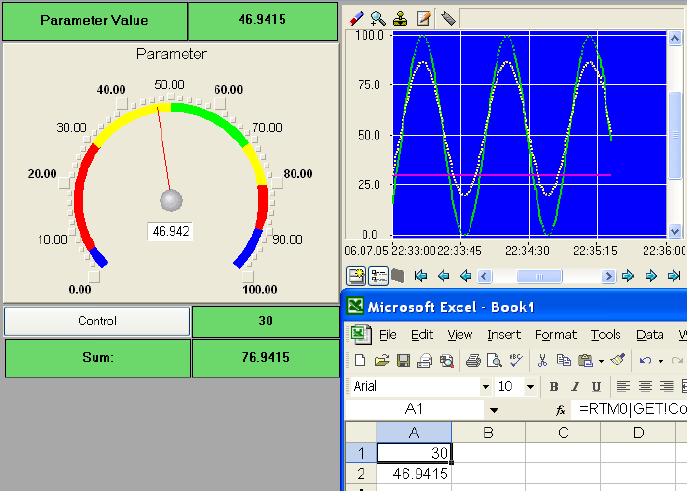This screenshot has width=690, height=496.
Task: Toggle align left in Excel
Action: pos(623,386)
